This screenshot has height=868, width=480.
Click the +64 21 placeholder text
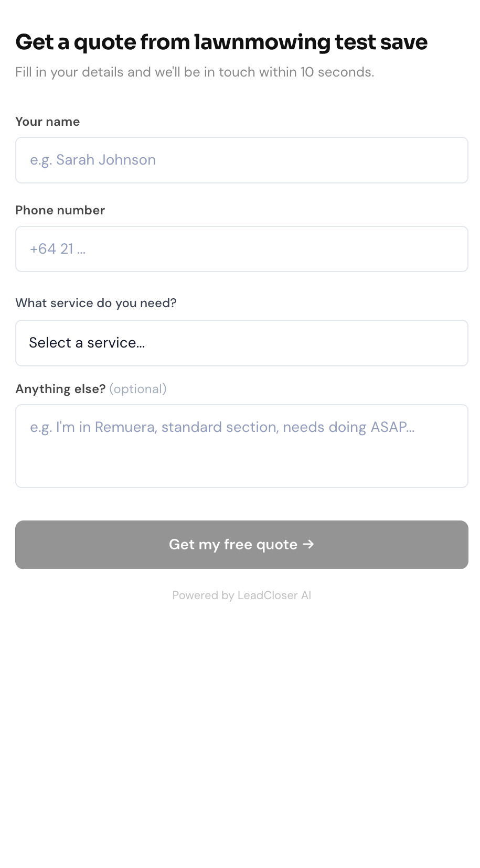[x=58, y=249]
